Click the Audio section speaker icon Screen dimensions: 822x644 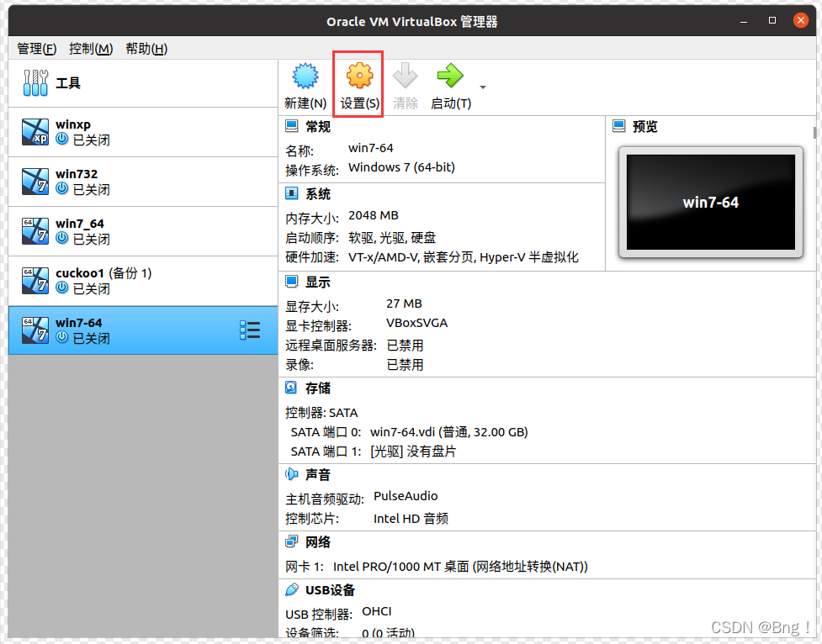291,474
